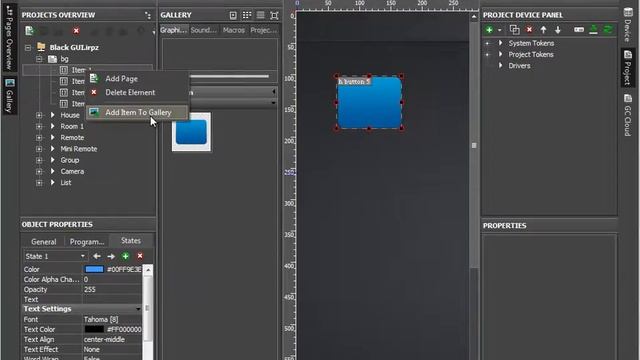Screen dimensions: 640x360
Task: Switch Gallery to list view icon
Action: 260,15
